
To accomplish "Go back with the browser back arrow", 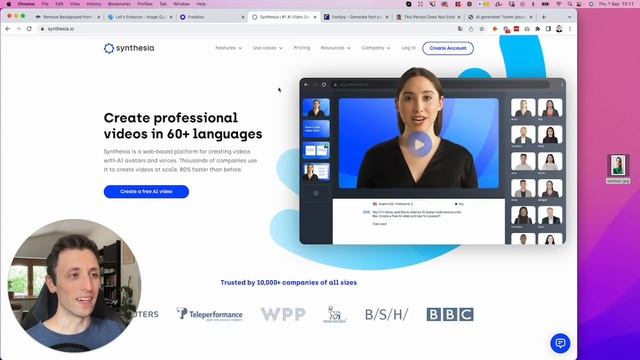I will pyautogui.click(x=8, y=29).
